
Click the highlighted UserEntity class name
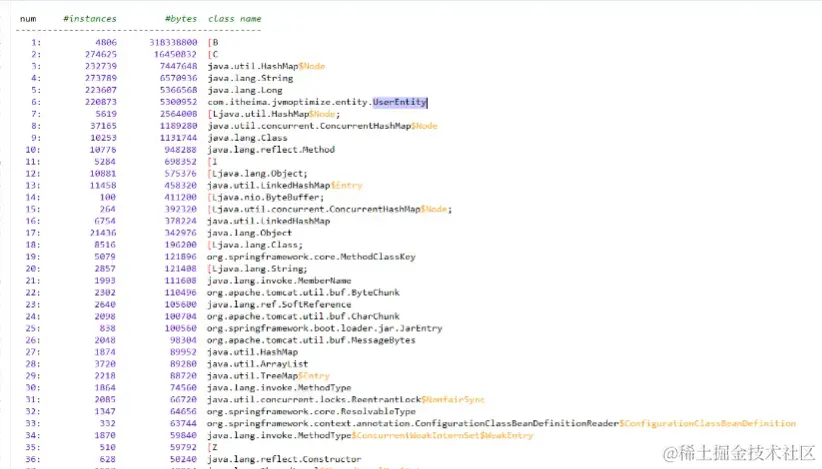pyautogui.click(x=400, y=102)
